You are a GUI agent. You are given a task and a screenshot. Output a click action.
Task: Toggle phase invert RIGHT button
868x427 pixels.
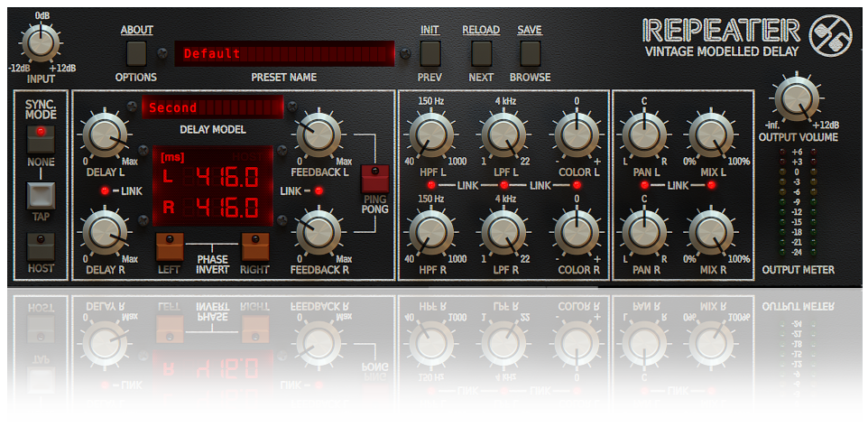(x=255, y=246)
